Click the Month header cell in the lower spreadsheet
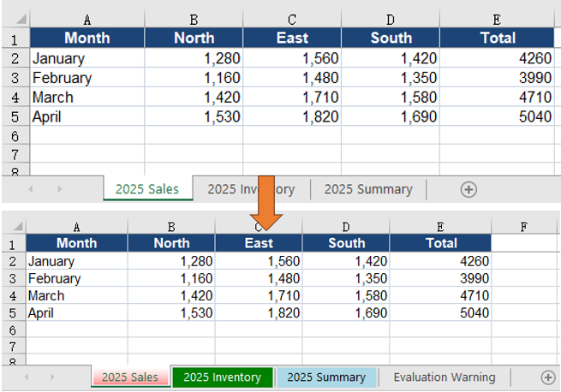This screenshot has height=392, width=561. [76, 243]
